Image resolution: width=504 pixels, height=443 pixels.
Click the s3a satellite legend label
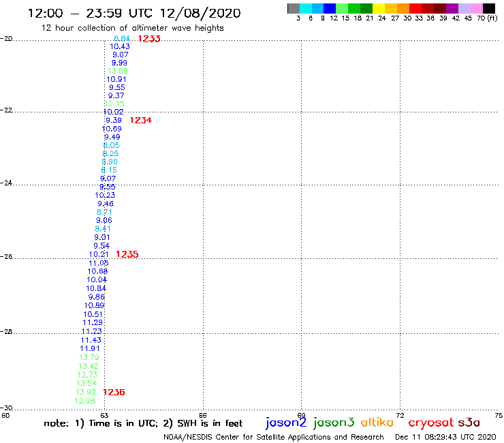tap(469, 423)
